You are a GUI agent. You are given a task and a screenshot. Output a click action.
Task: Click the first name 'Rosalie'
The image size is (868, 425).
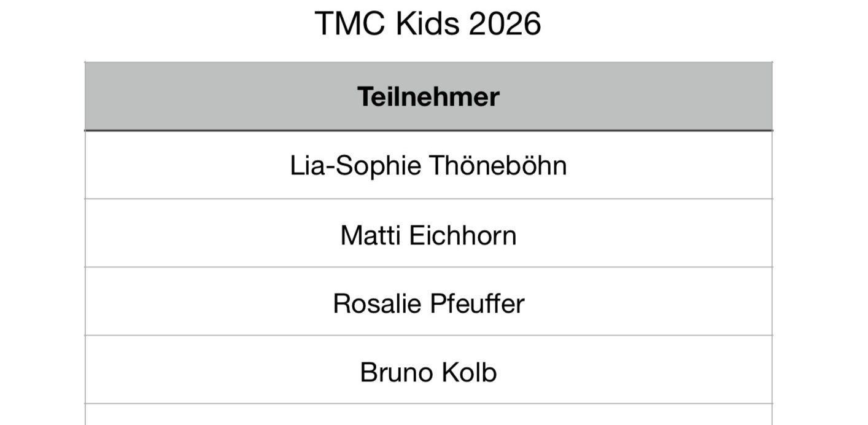tap(377, 304)
